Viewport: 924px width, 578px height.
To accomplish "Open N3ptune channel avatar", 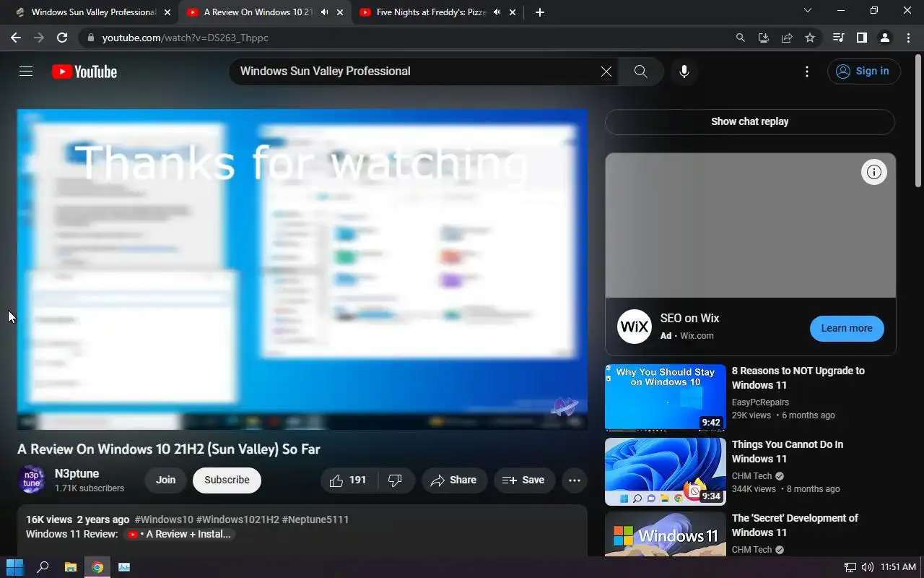I will click(32, 480).
